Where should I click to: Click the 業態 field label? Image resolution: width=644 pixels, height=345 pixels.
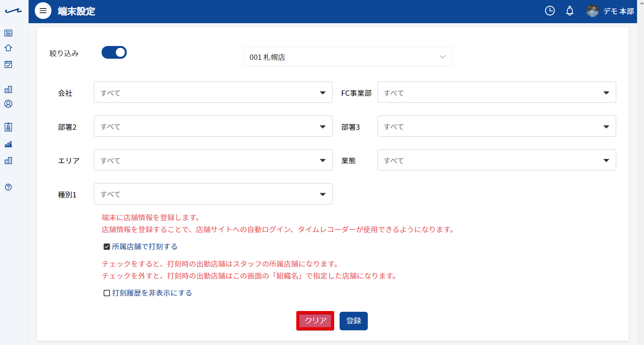[348, 161]
